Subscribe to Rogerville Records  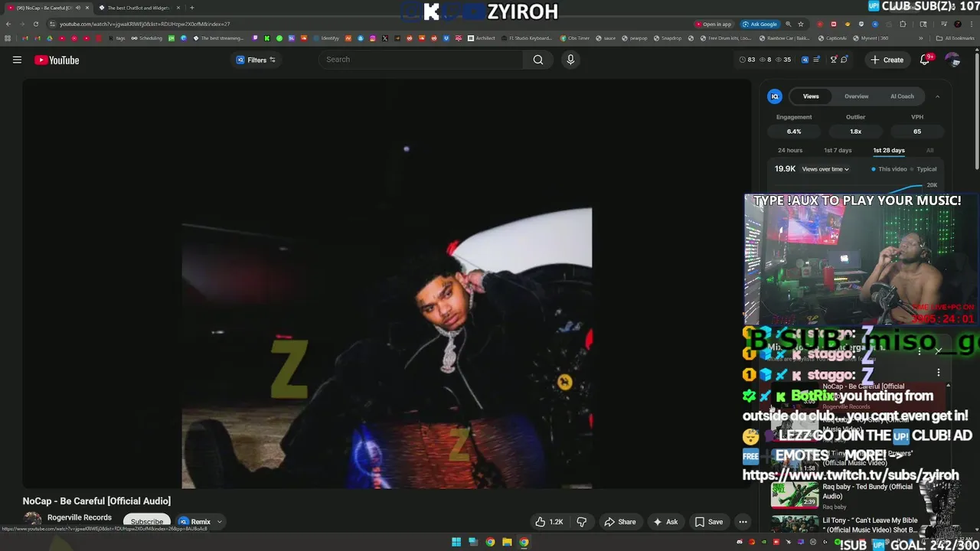coord(147,522)
